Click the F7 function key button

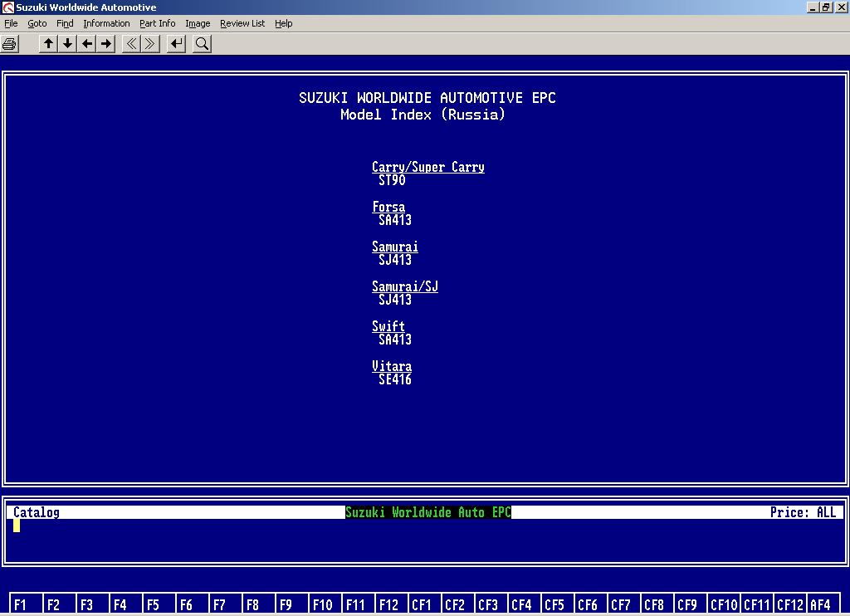coord(225,604)
